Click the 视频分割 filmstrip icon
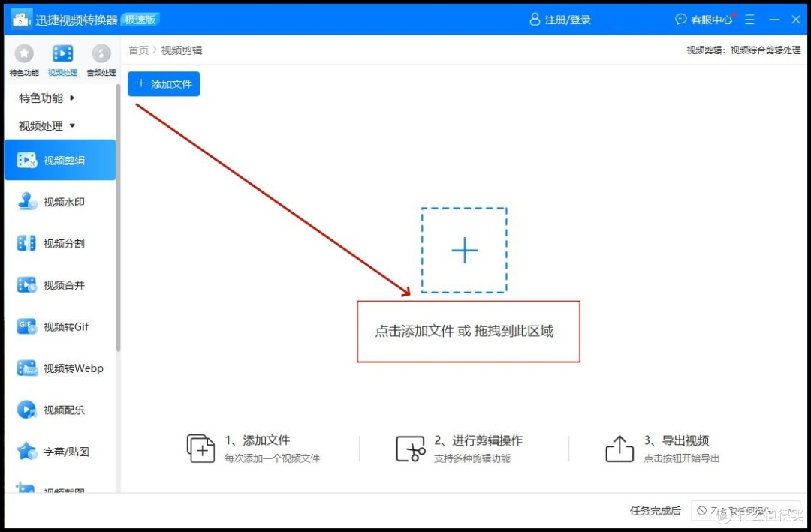 click(26, 244)
